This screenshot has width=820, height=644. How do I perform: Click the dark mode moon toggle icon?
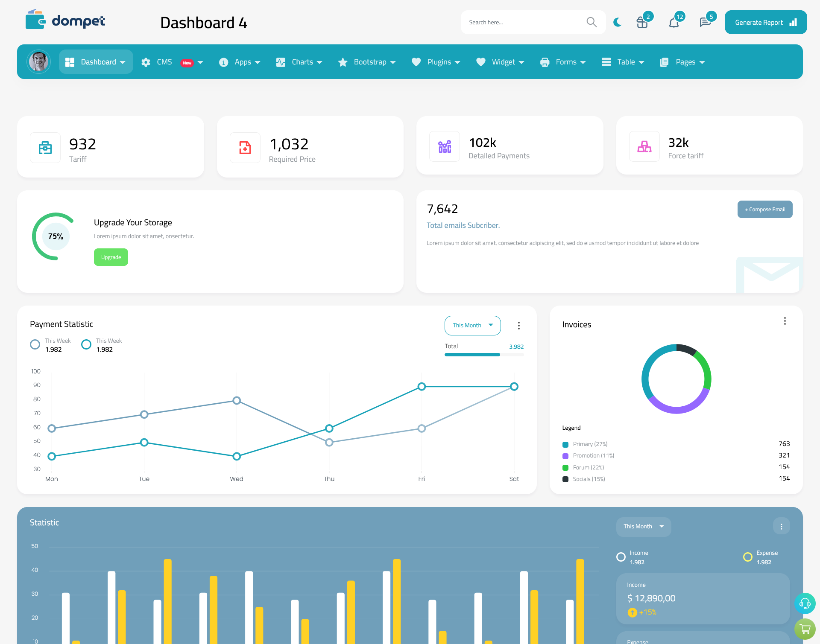617,22
